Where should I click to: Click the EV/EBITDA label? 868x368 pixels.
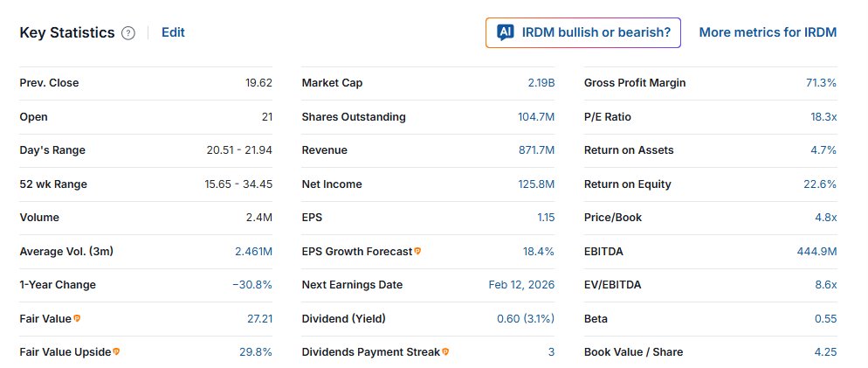613,285
